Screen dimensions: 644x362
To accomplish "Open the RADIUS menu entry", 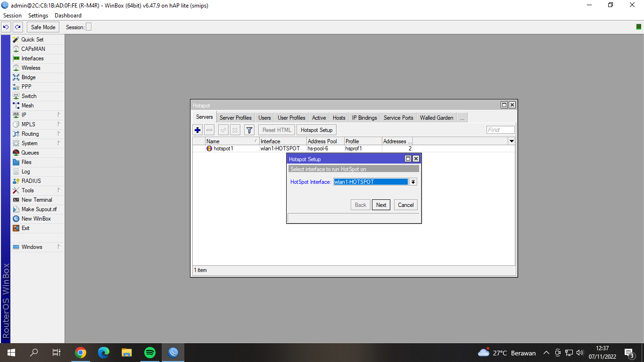I will point(38,181).
